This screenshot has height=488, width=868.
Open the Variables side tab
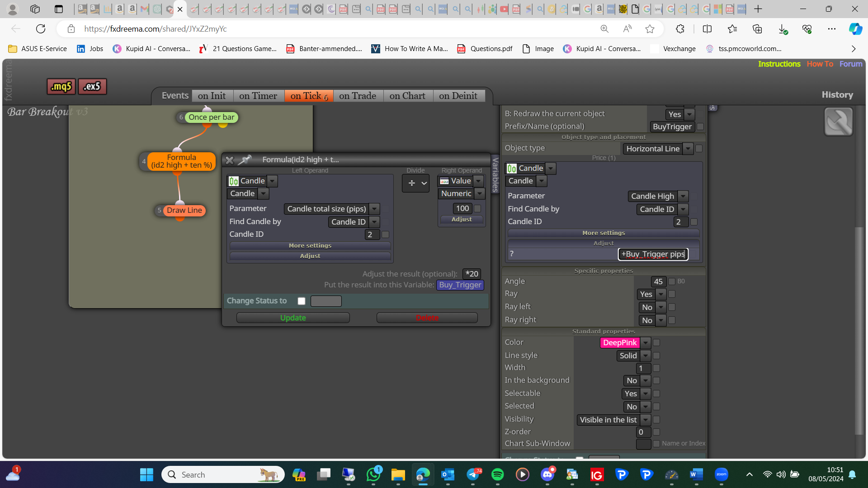tap(495, 174)
